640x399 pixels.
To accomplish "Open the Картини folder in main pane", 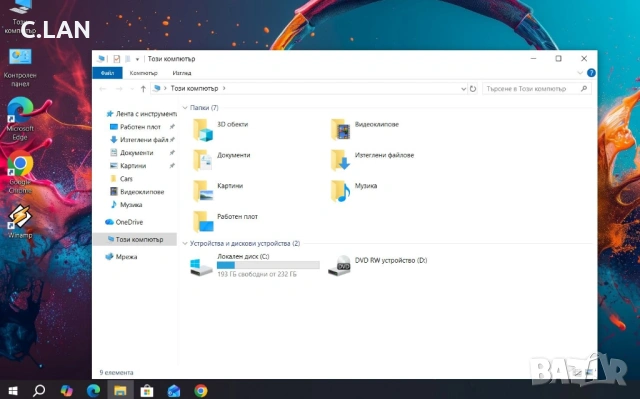I will (x=218, y=191).
